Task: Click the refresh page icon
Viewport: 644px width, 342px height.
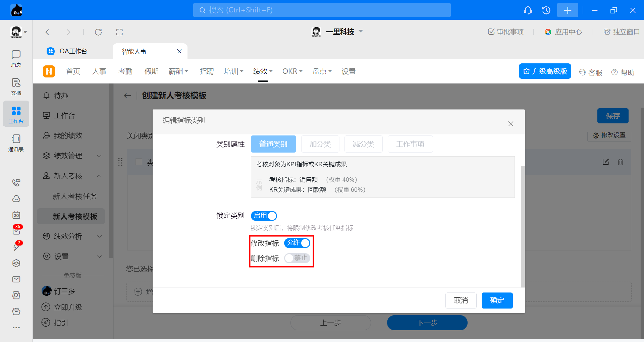Action: click(98, 32)
